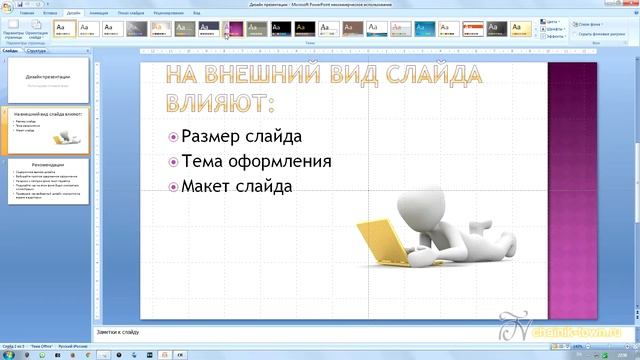Open the Шрифты theme fonts dropdown
The height and width of the screenshot is (360, 640).
(552, 29)
